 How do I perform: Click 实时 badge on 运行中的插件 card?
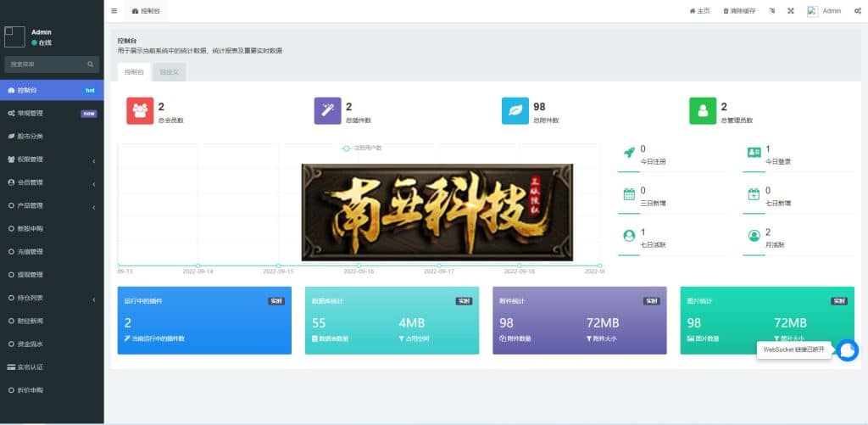(x=277, y=301)
